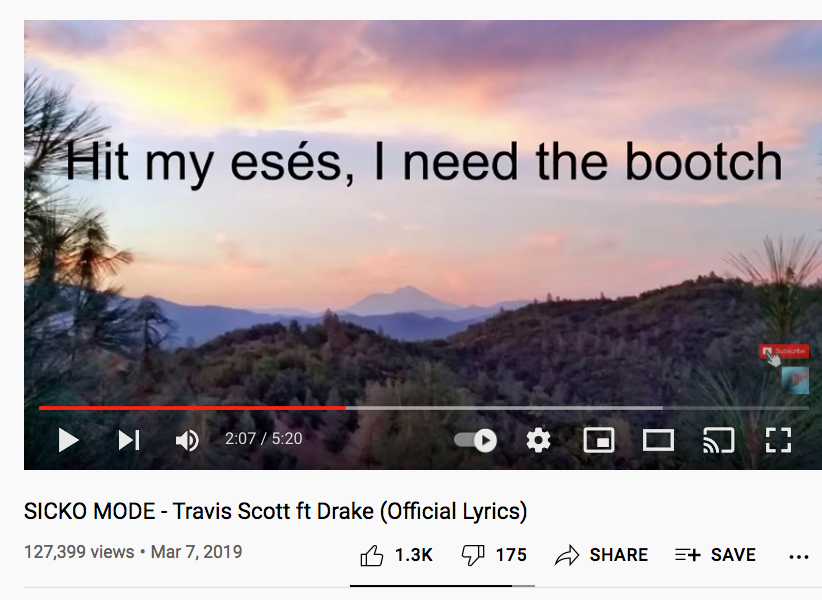Open more actions ellipsis menu
Viewport: 822px width, 600px height.
799,557
